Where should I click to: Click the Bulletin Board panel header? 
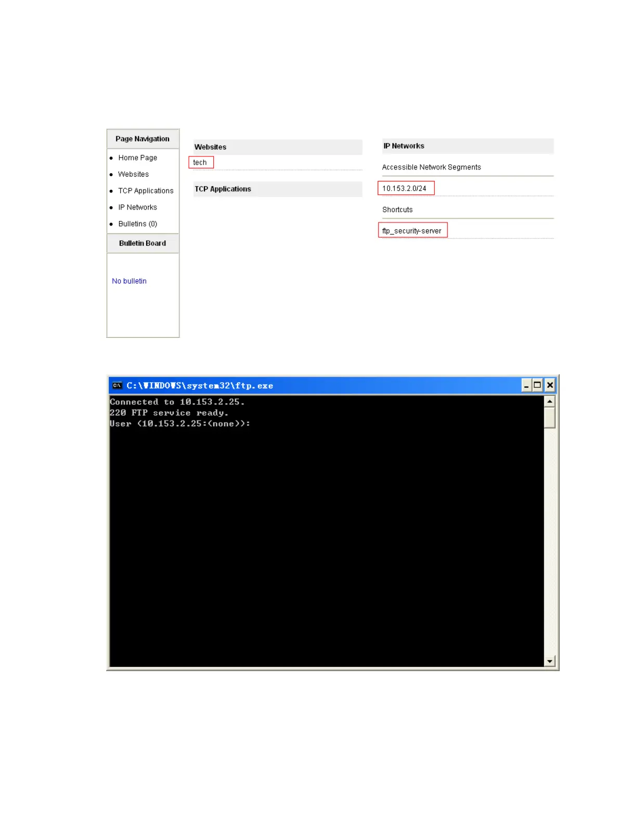(143, 243)
